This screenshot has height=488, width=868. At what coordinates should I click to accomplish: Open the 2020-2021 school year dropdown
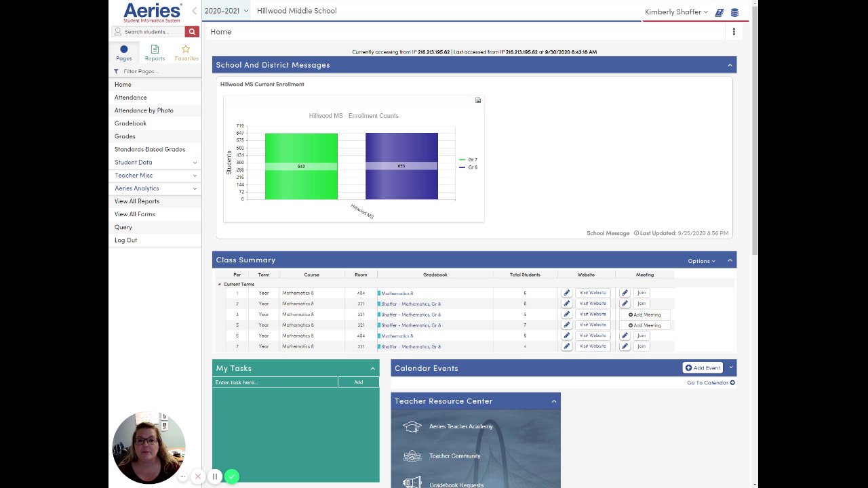226,11
